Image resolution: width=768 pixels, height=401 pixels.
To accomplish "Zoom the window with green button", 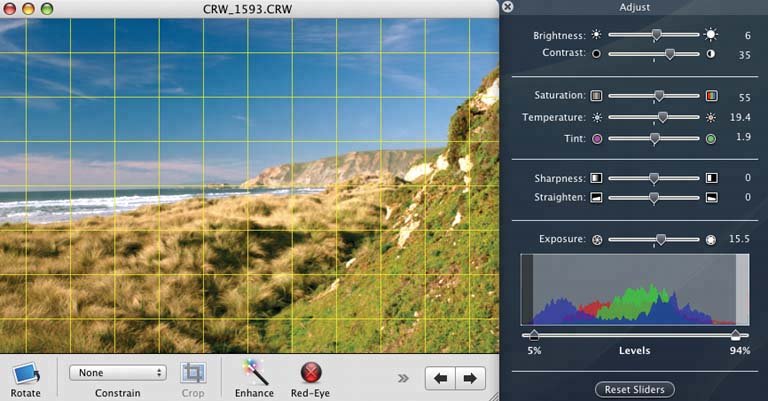I will click(x=47, y=8).
